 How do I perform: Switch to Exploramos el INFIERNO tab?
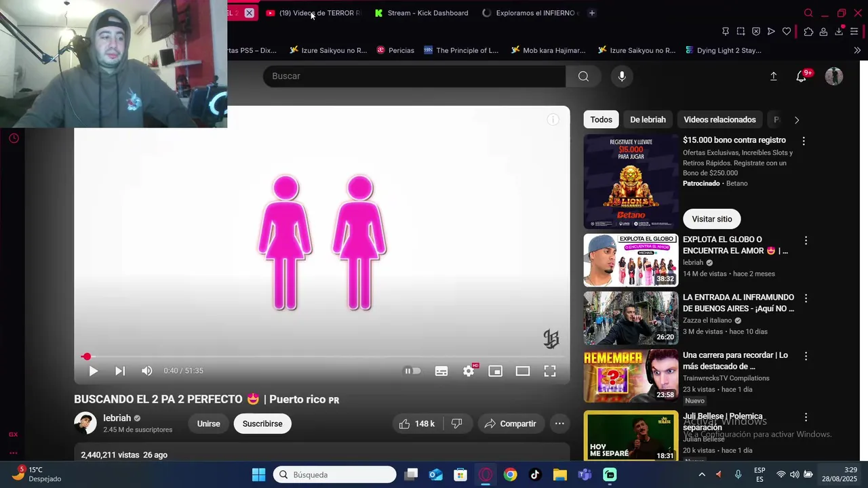(x=530, y=13)
